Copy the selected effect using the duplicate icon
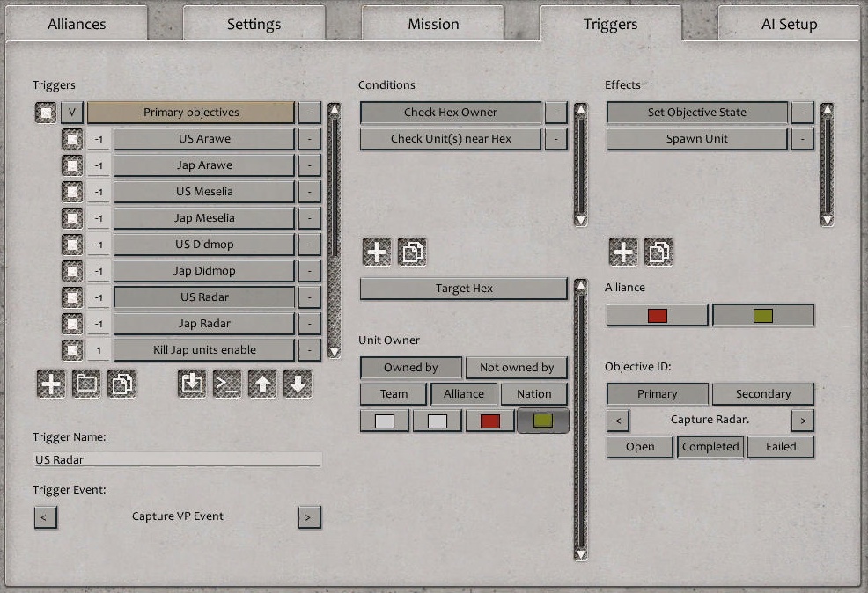The height and width of the screenshot is (593, 868). (658, 252)
